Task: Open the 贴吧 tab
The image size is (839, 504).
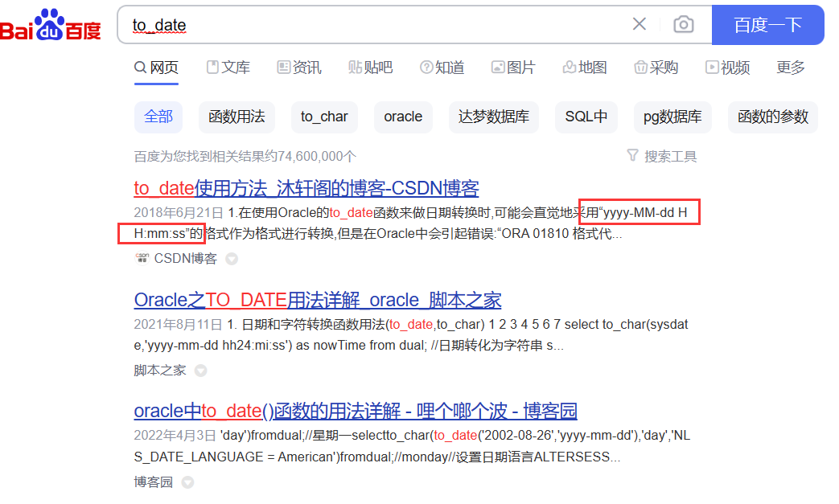Action: pyautogui.click(x=370, y=68)
